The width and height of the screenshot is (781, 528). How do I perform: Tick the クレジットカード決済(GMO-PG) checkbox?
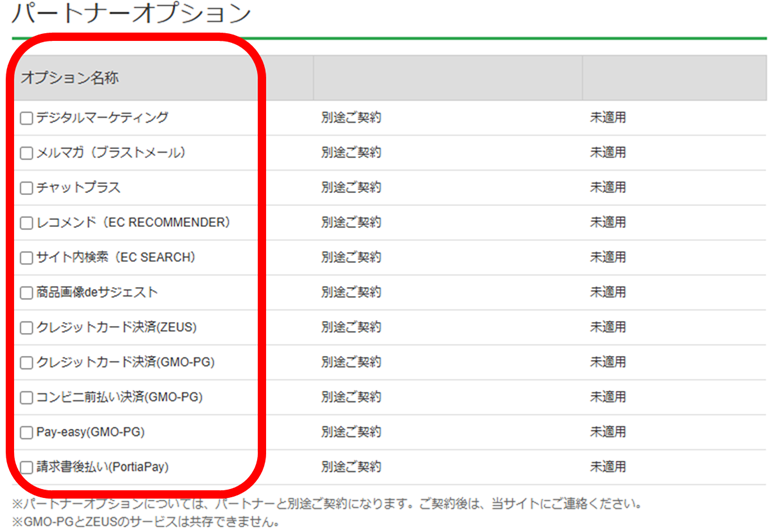[27, 363]
